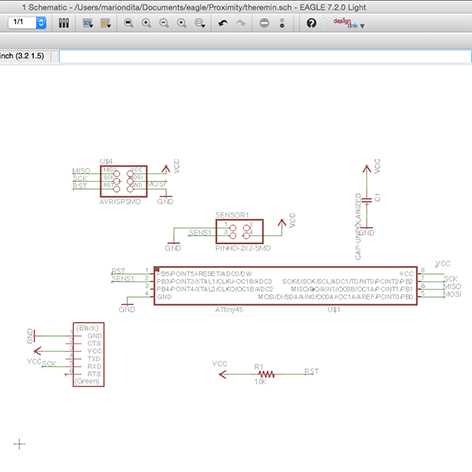Screen dimensions: 472x472
Task: Click the Zoom out magnifier
Action: (164, 23)
